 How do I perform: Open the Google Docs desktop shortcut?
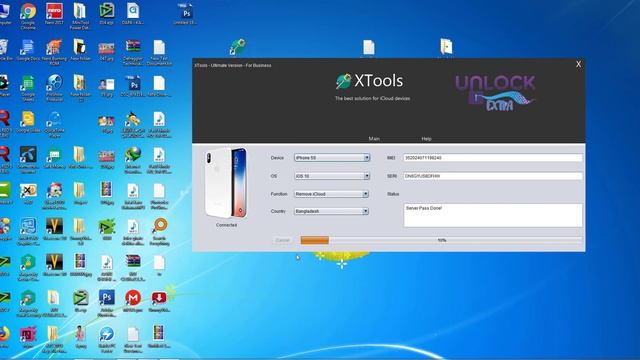[28, 50]
